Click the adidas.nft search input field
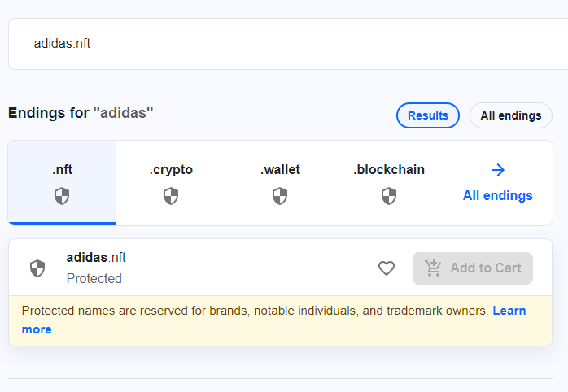 click(x=285, y=44)
